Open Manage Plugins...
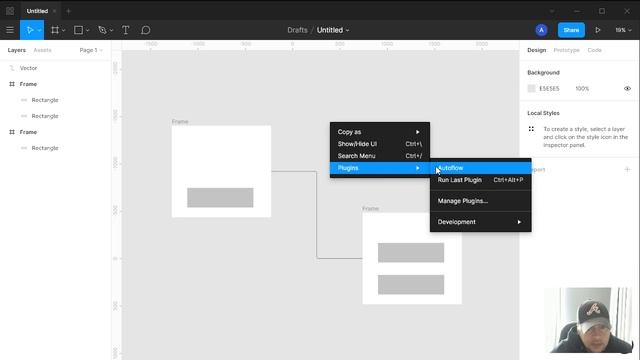 [x=480, y=201]
